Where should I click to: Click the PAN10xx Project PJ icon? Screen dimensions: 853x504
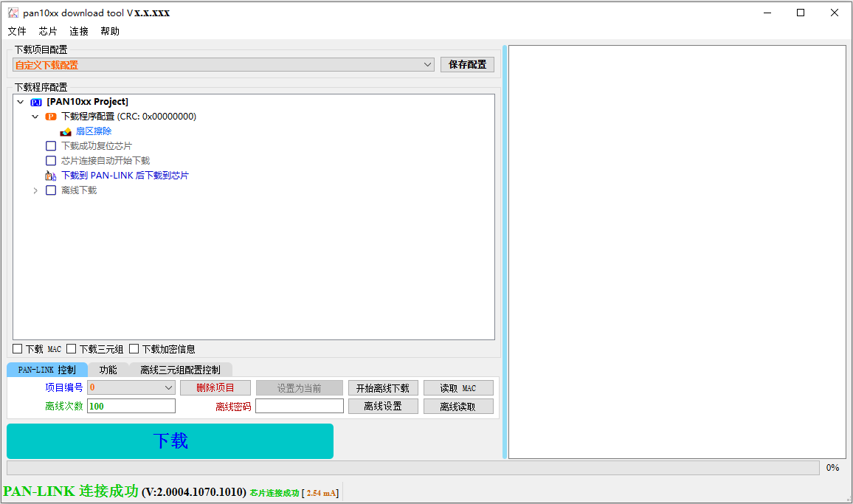point(36,102)
